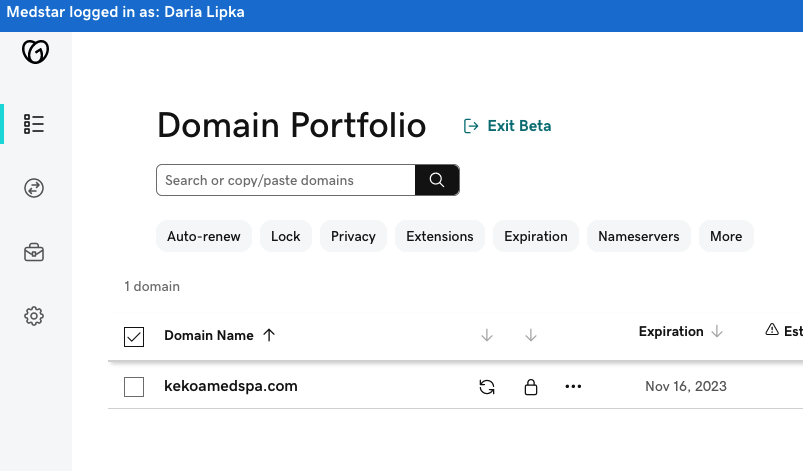
Task: Open the briefcase sidebar icon
Action: [34, 252]
